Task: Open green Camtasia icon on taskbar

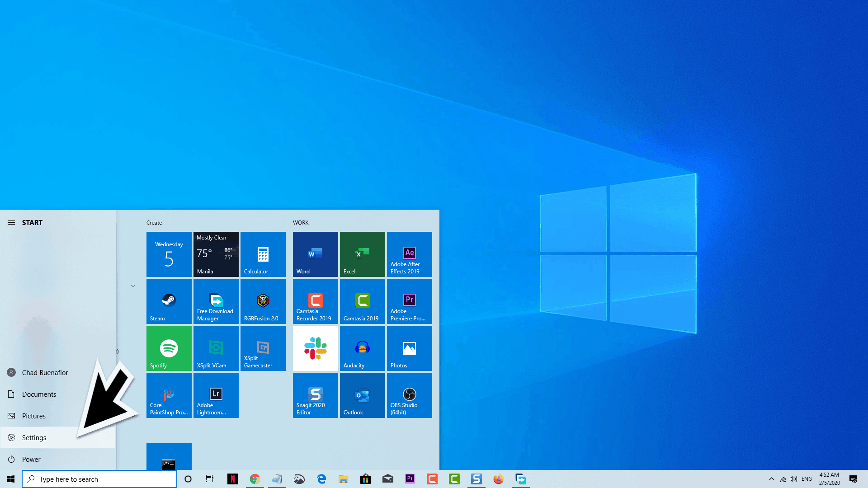Action: (x=454, y=479)
